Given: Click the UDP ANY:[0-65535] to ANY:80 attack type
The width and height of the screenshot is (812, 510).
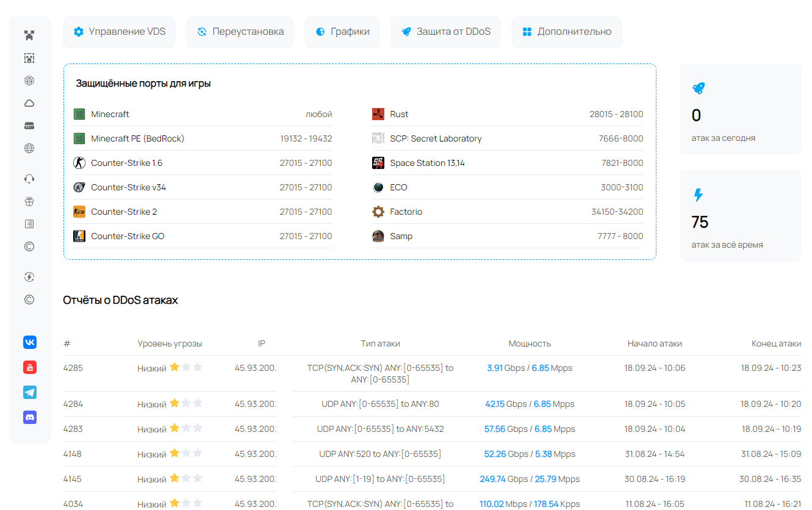Looking at the screenshot, I should point(380,404).
